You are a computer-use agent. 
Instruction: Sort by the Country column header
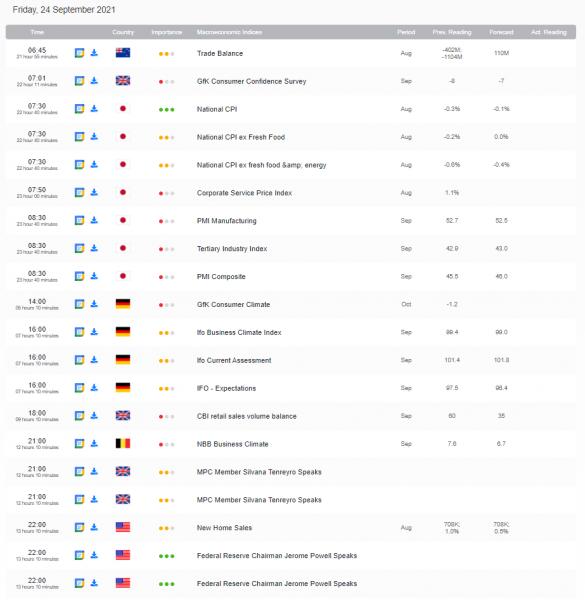click(x=123, y=32)
